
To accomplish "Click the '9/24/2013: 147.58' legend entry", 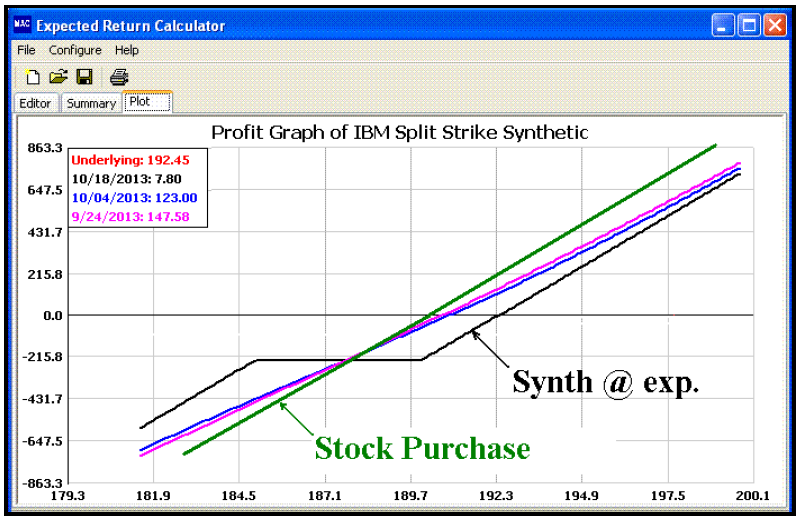I will click(130, 217).
